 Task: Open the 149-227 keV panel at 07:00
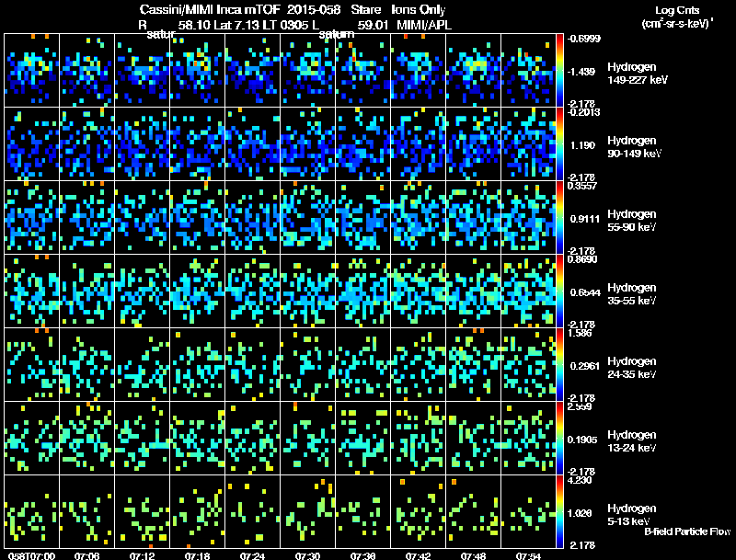(x=32, y=70)
